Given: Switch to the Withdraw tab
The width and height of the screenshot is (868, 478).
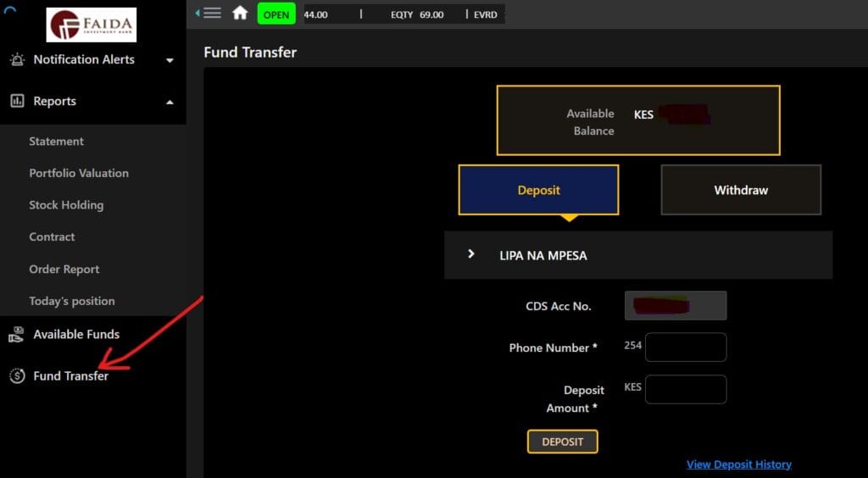Looking at the screenshot, I should (741, 190).
